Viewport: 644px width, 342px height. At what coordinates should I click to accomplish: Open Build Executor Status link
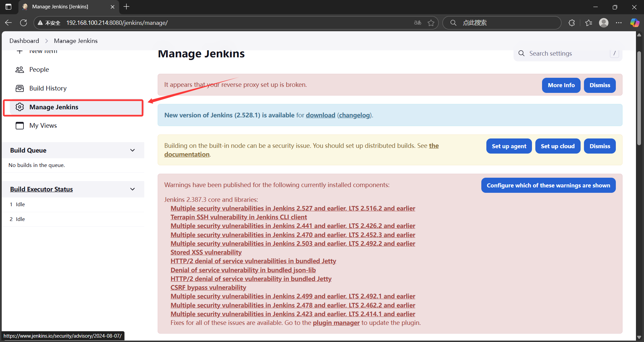(x=41, y=189)
